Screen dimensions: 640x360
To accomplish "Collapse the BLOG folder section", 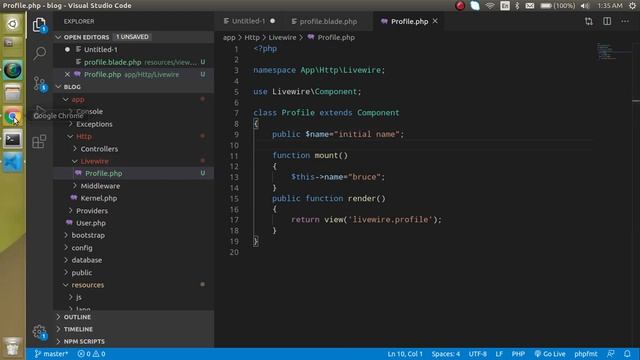I will click(x=133, y=87).
